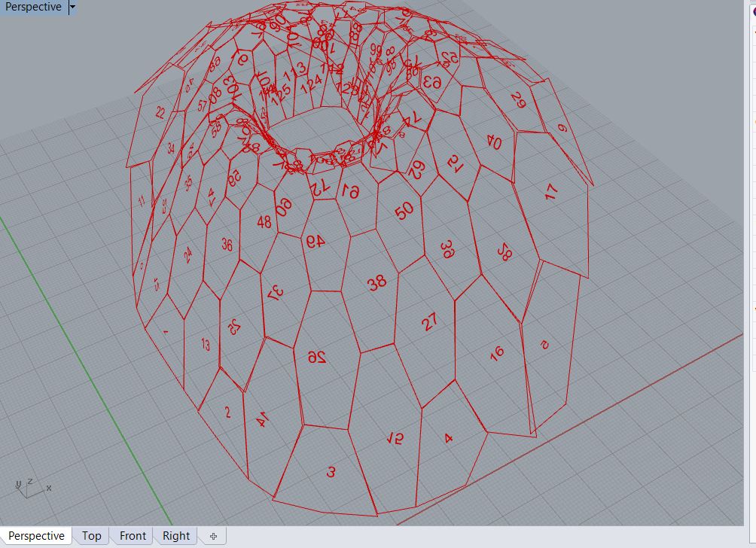Select the panel labeled 3 at the bottom
Screen dimensions: 756x548
[x=330, y=472]
